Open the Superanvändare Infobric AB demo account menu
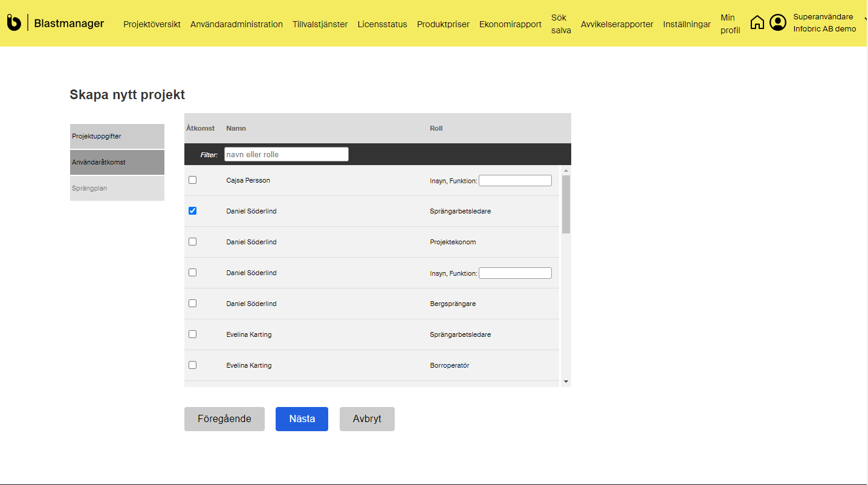Viewport: 868px width, 485px height. [x=824, y=23]
